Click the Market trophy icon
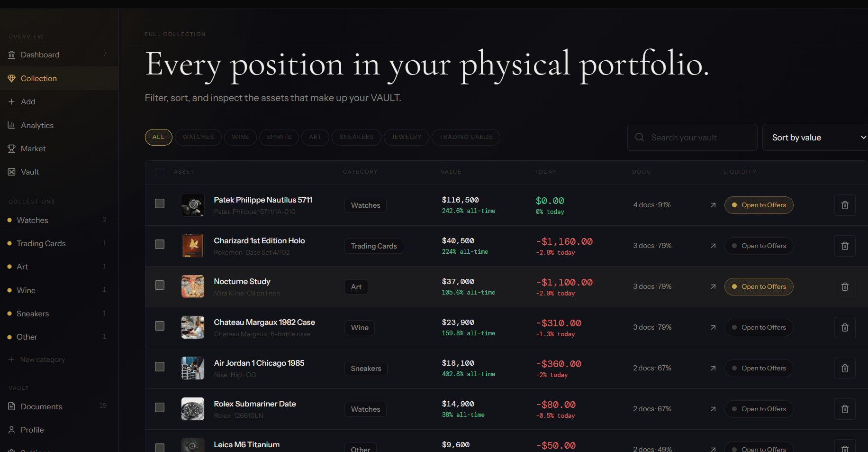This screenshot has height=452, width=868. (x=11, y=148)
